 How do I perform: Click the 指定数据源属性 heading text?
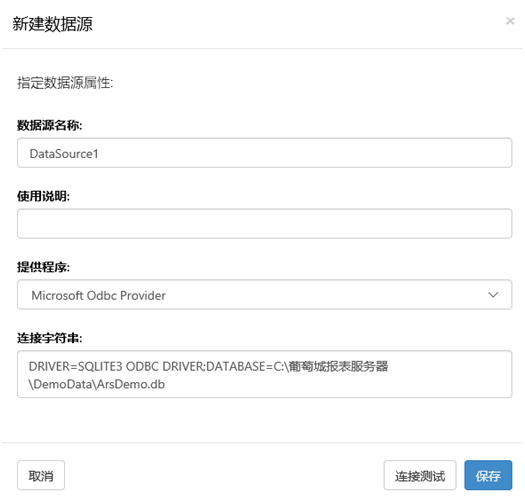(x=65, y=83)
